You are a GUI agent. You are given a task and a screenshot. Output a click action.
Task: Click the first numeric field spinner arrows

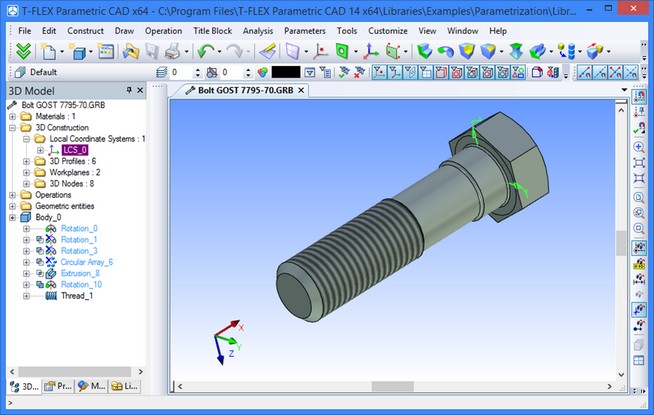click(198, 73)
